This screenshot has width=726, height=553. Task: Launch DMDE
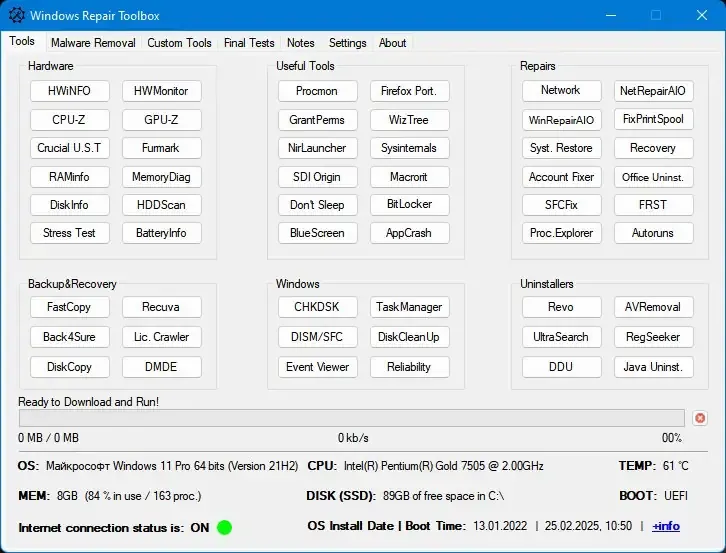point(162,367)
